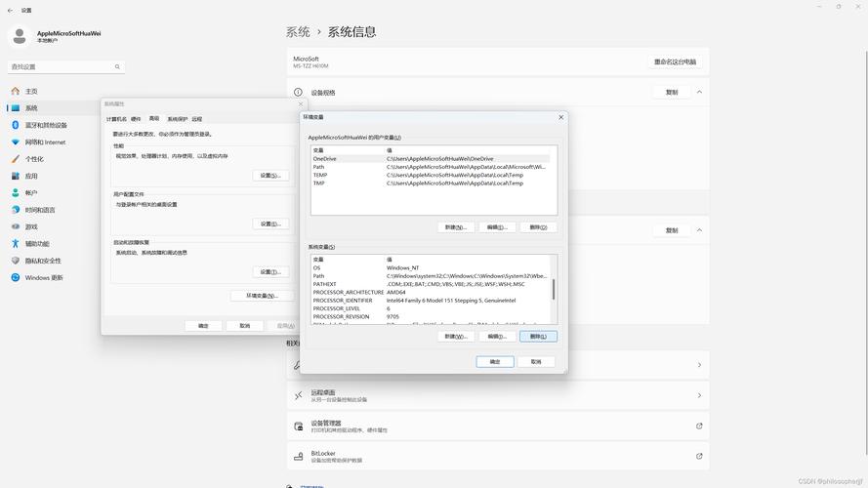Switch to 硬件 tab in 系统属性

(x=136, y=119)
